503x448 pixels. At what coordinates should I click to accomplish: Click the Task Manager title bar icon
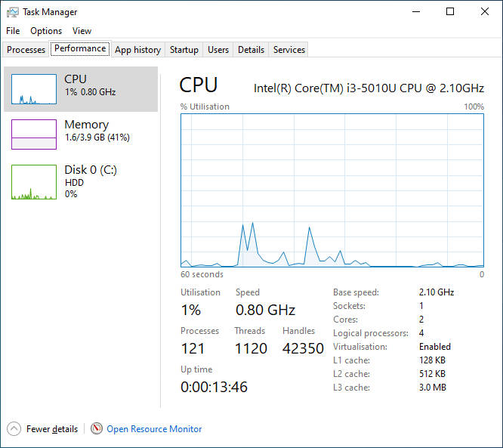tap(12, 12)
